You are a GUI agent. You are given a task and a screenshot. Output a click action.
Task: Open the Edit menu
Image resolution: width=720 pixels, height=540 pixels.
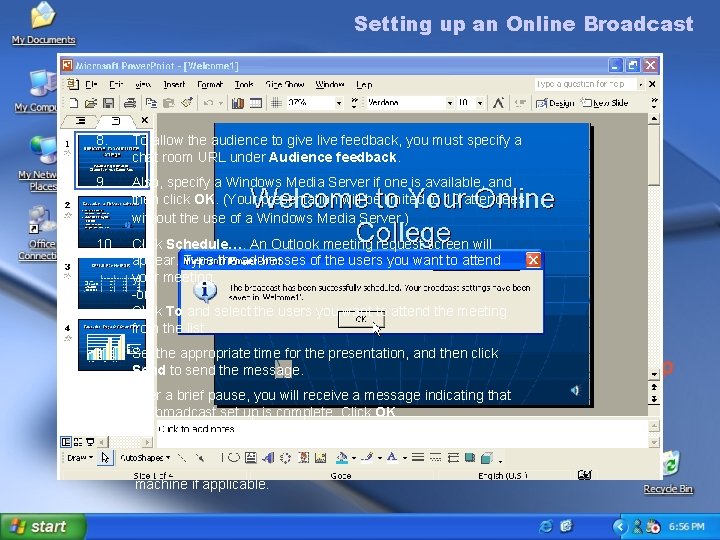click(116, 84)
